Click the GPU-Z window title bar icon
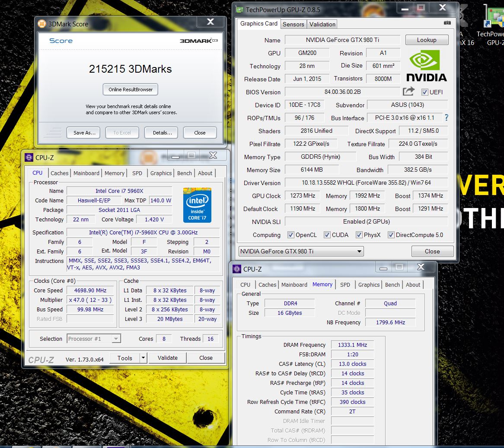 tap(239, 10)
